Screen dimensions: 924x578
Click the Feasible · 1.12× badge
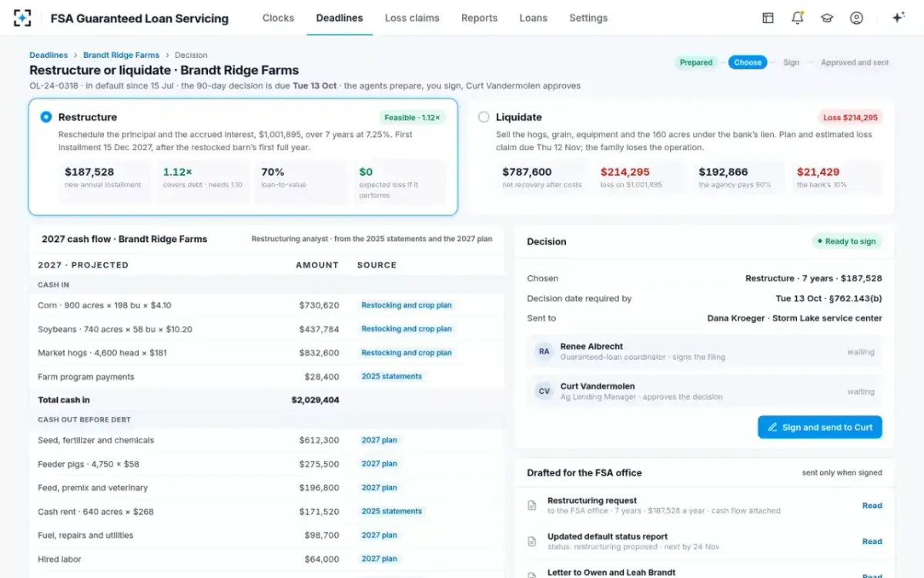tap(412, 117)
